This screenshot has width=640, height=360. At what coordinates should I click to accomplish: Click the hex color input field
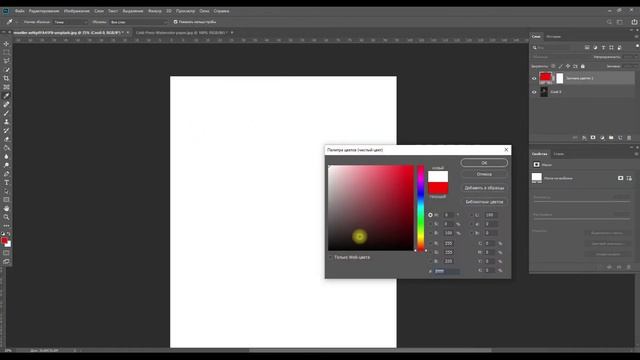coord(447,271)
